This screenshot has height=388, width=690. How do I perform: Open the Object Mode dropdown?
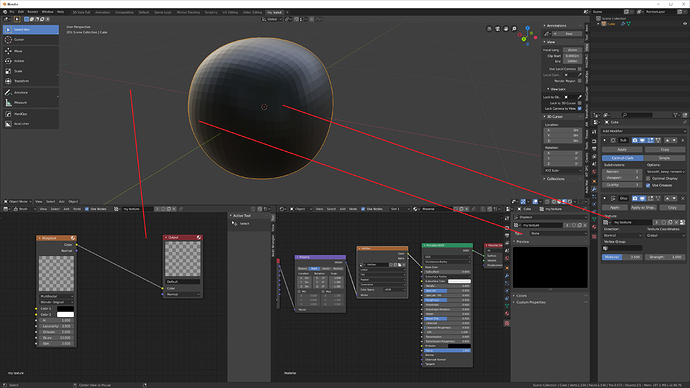point(17,201)
